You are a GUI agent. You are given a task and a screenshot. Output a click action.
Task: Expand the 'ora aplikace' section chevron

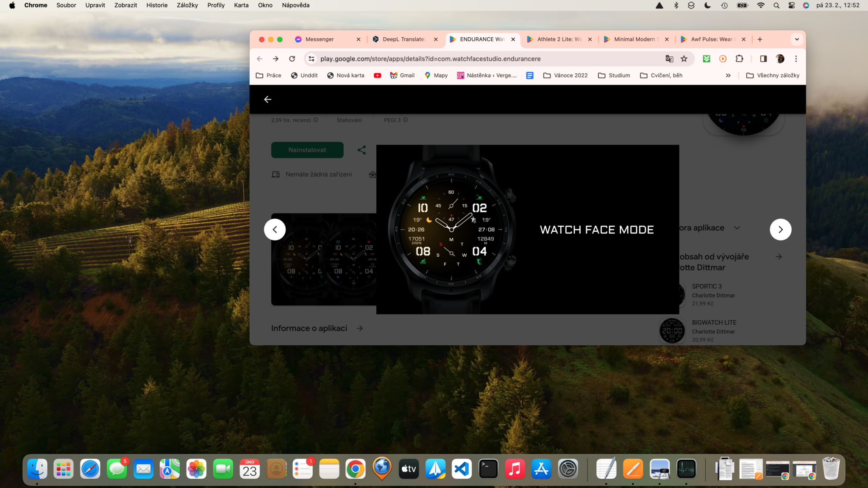[x=737, y=228]
